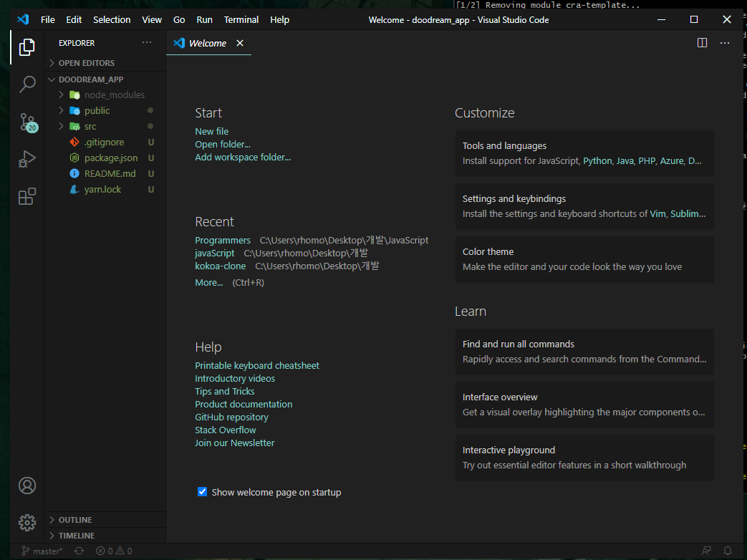Open Product documentation link
The image size is (747, 560).
coord(244,405)
